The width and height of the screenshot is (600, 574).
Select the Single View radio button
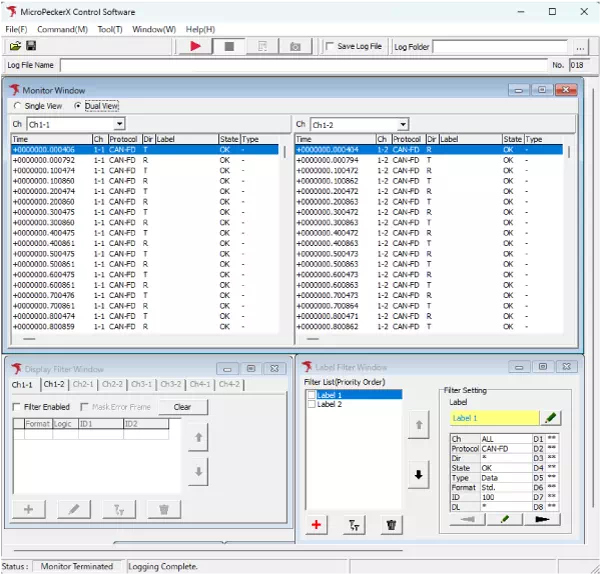coord(17,106)
